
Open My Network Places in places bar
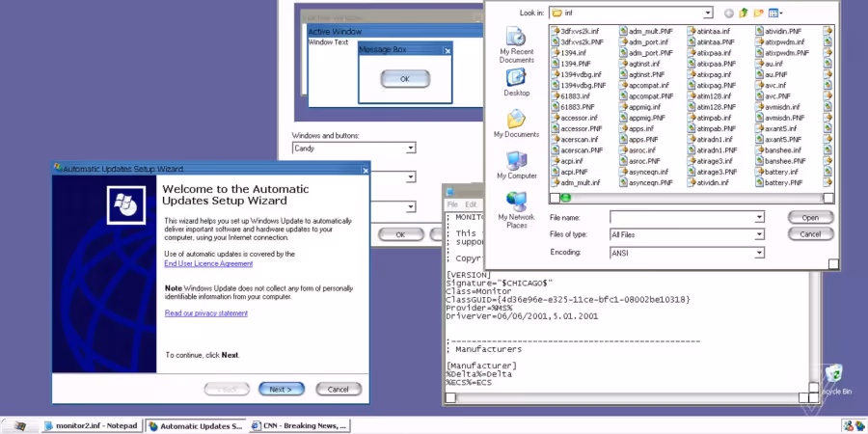[x=516, y=209]
